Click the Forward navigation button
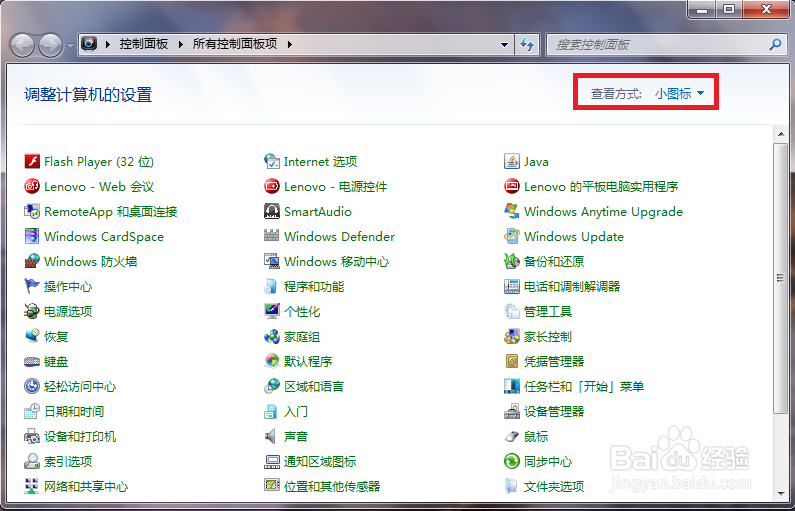This screenshot has height=511, width=795. (x=50, y=46)
